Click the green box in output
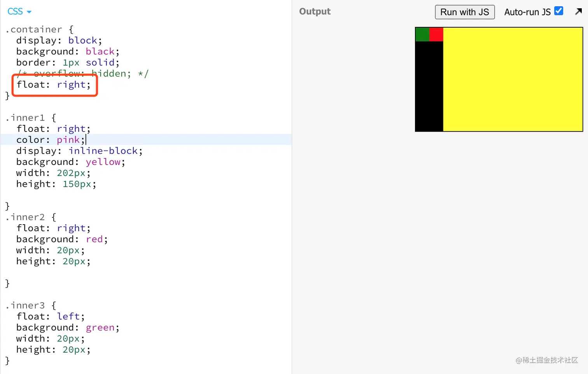The height and width of the screenshot is (374, 588). pyautogui.click(x=422, y=35)
